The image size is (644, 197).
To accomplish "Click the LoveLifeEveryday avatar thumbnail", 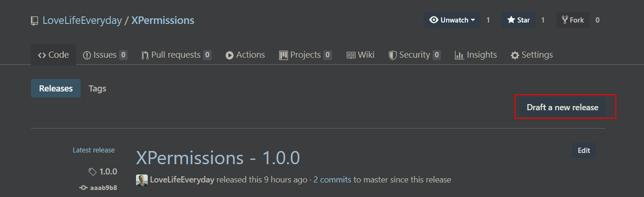I will tap(142, 180).
